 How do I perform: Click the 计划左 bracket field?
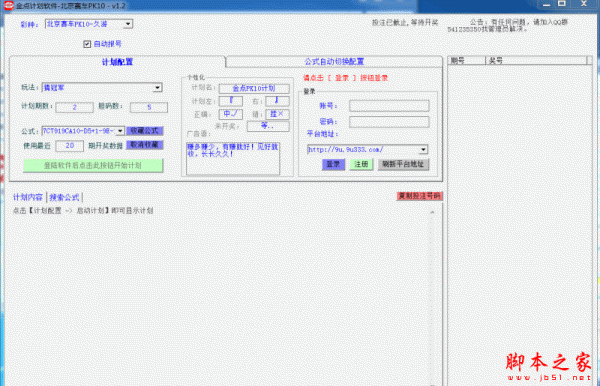[x=231, y=101]
